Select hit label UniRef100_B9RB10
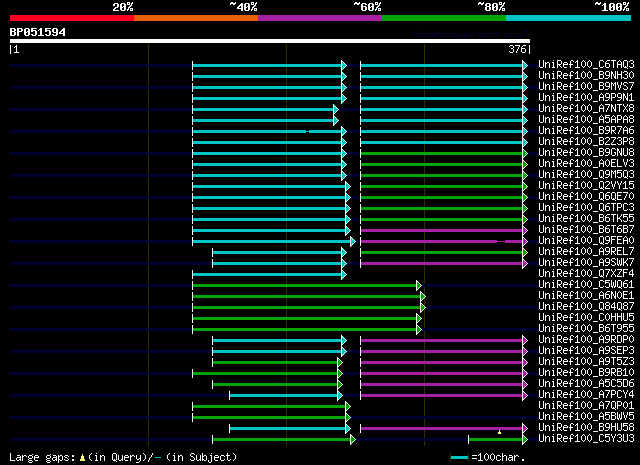 point(586,373)
